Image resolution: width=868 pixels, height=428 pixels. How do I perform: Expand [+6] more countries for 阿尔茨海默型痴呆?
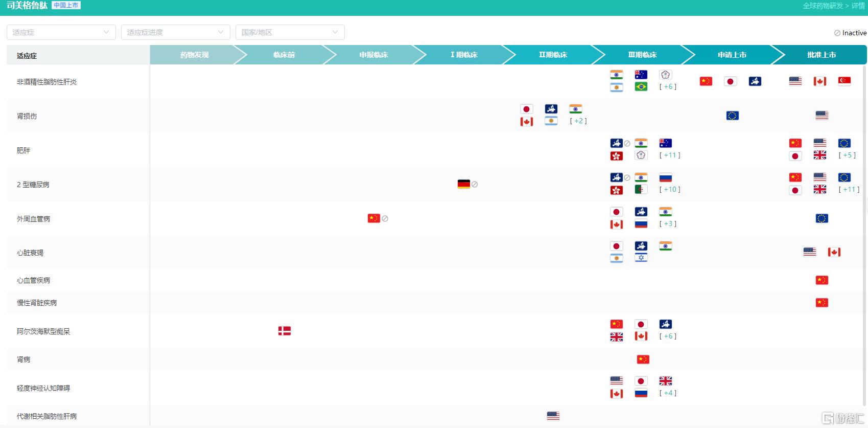pos(668,336)
